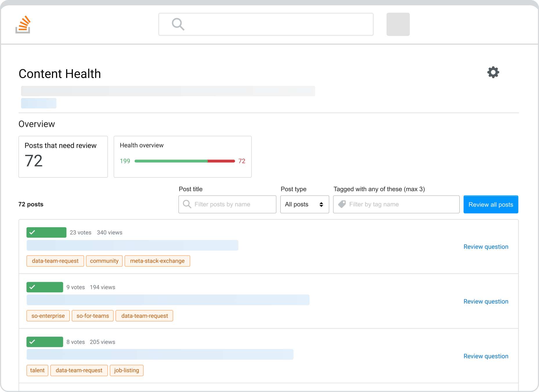Click the 23 votes text
This screenshot has width=539, height=392.
(81, 233)
